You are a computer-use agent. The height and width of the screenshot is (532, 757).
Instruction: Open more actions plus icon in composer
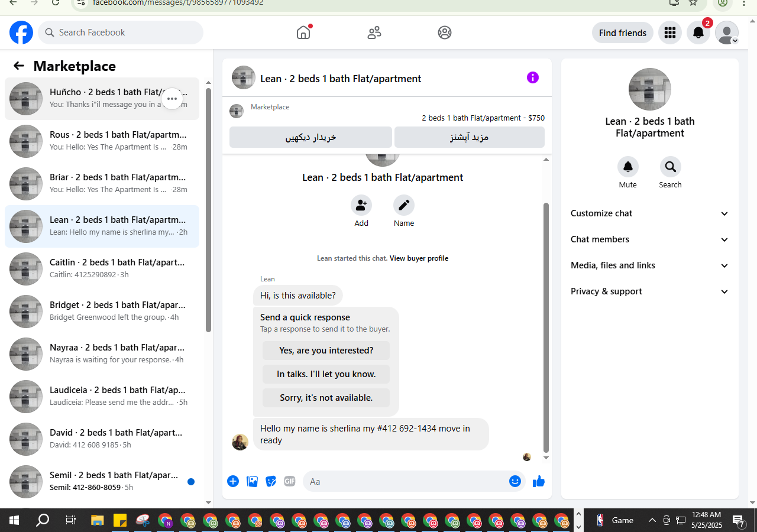click(x=233, y=481)
